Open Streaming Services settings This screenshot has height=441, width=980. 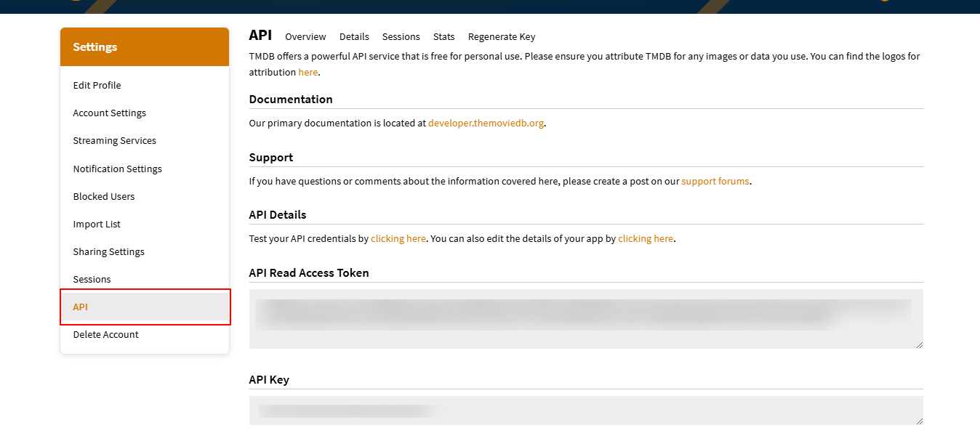115,140
